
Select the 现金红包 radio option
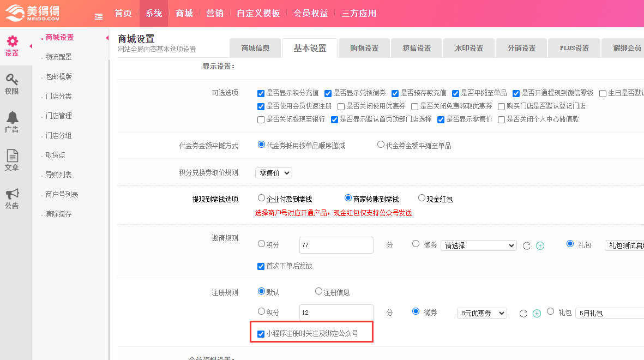422,199
